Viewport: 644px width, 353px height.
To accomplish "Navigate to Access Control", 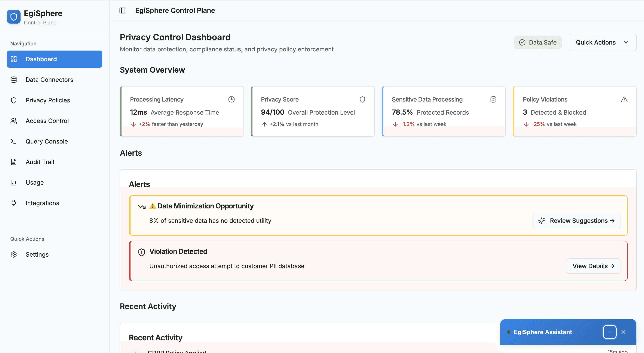I will point(55,121).
